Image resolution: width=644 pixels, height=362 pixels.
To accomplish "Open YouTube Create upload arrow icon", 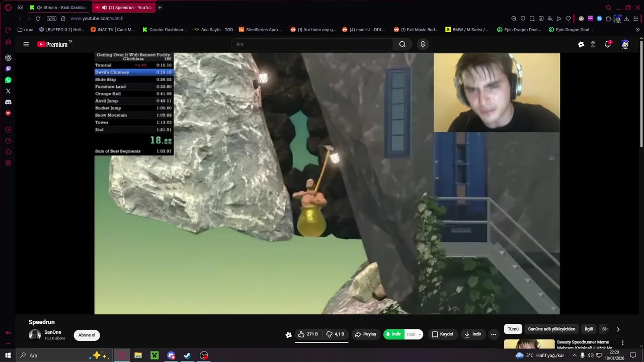I will click(x=593, y=44).
